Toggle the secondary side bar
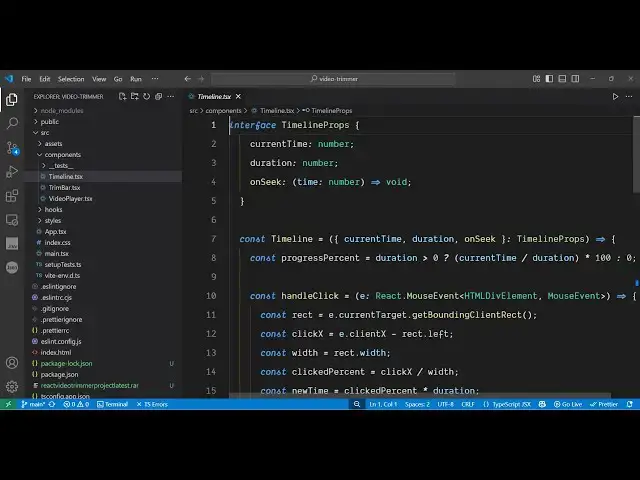640x480 pixels. (x=576, y=78)
